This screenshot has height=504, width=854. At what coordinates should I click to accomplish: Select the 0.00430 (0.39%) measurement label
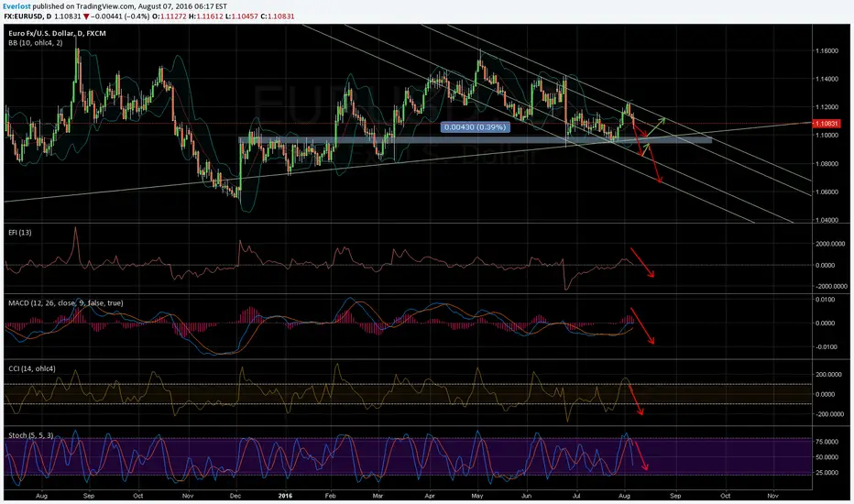click(x=476, y=127)
